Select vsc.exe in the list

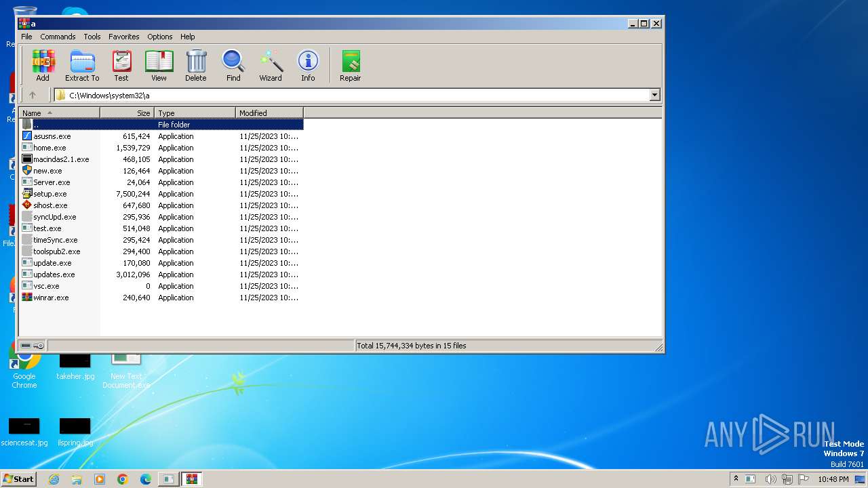46,286
